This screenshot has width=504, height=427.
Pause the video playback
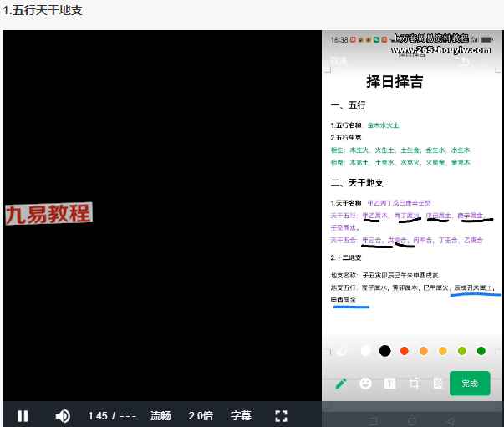(23, 416)
